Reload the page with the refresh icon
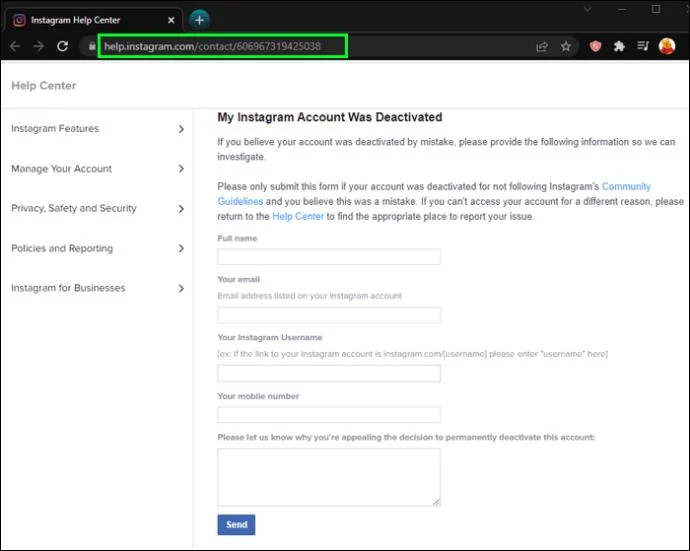Image resolution: width=690 pixels, height=551 pixels. pos(62,46)
